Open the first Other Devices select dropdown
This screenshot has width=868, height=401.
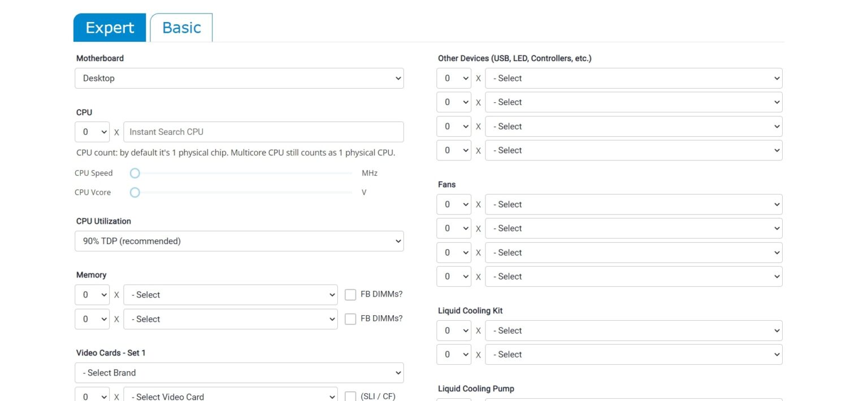pos(633,78)
